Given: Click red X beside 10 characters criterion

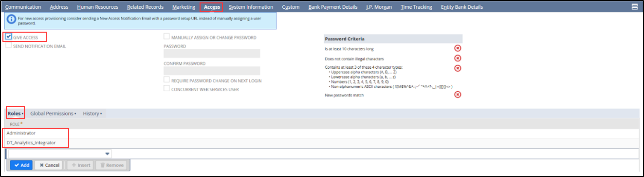Looking at the screenshot, I should coord(458,48).
